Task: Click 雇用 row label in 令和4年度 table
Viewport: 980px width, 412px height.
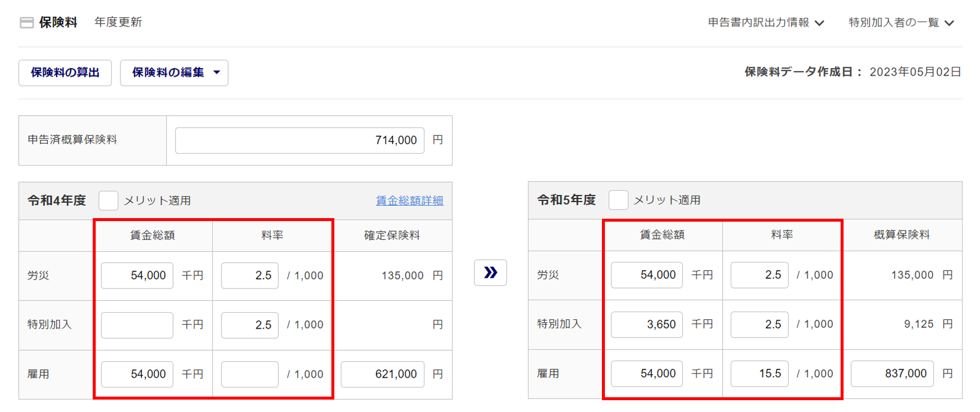Action: [38, 374]
